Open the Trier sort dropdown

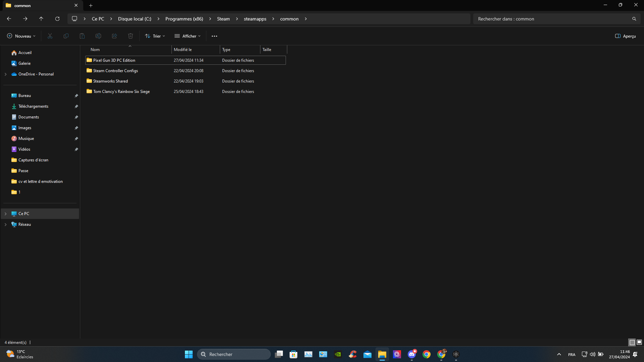[155, 36]
